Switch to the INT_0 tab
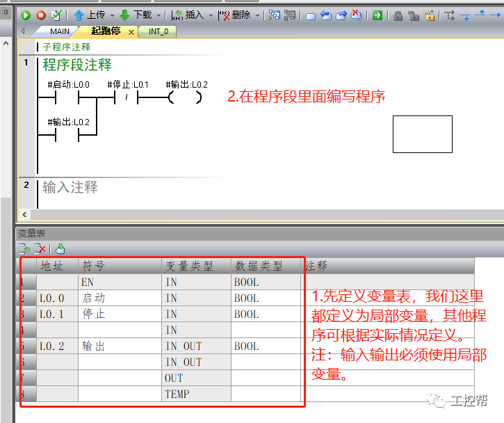The image size is (504, 423). 158,31
